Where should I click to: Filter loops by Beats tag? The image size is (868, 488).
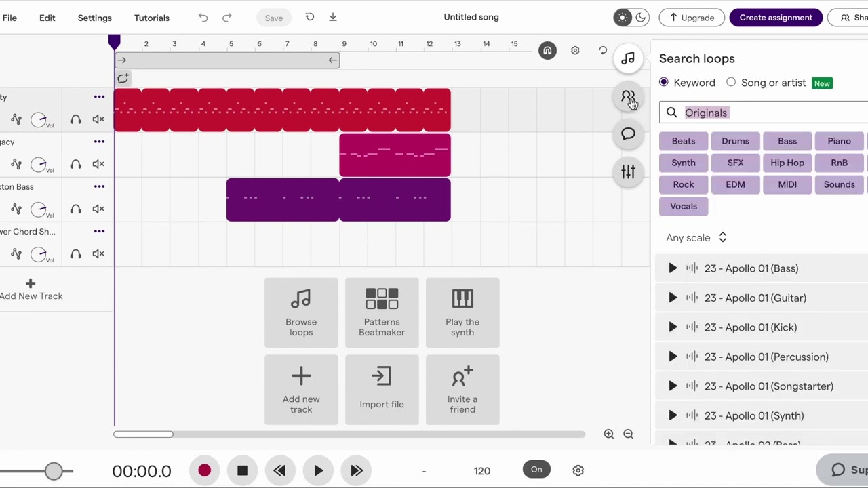(x=684, y=141)
